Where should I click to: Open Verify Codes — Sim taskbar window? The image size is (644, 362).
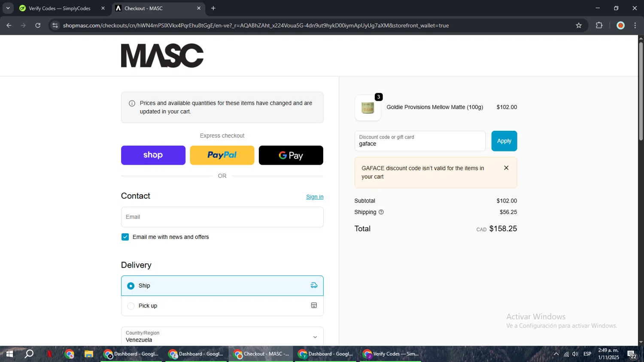click(391, 354)
